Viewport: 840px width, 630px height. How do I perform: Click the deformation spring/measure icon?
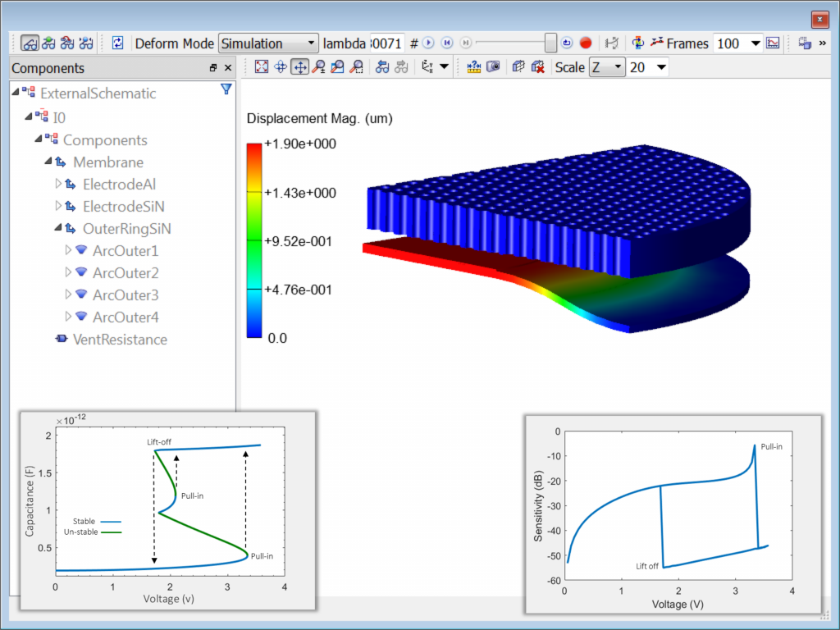612,43
